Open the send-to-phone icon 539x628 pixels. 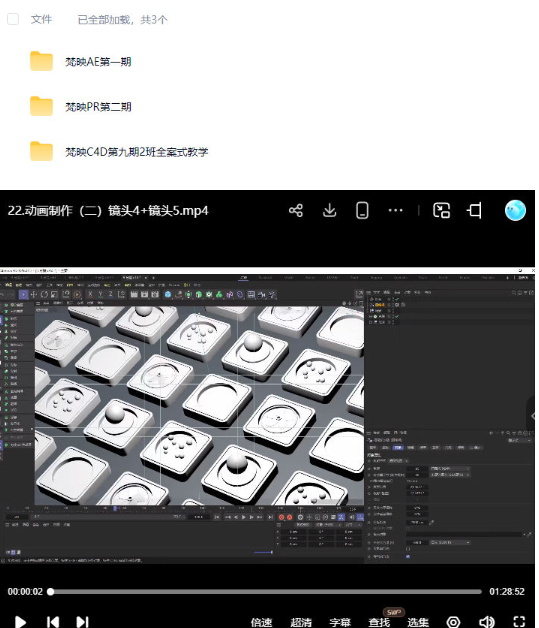click(362, 210)
